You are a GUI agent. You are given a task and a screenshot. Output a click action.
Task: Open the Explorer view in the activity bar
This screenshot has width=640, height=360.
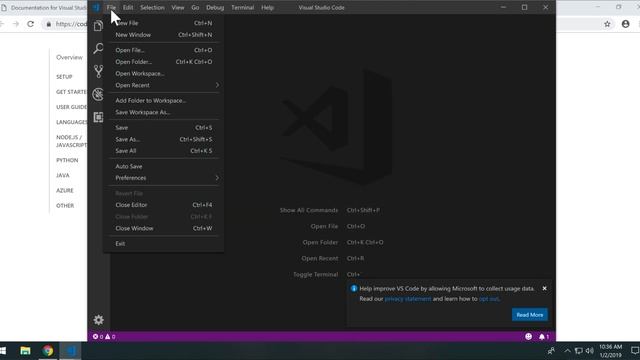click(98, 26)
